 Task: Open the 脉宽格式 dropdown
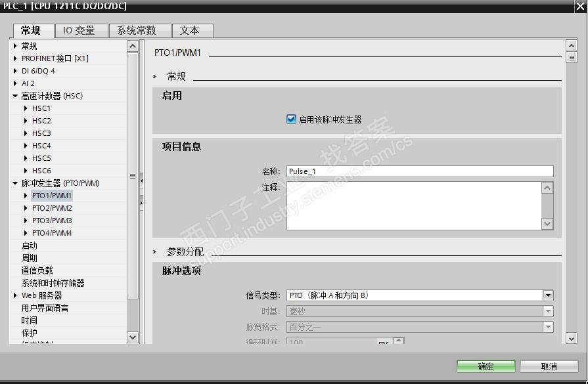point(548,327)
